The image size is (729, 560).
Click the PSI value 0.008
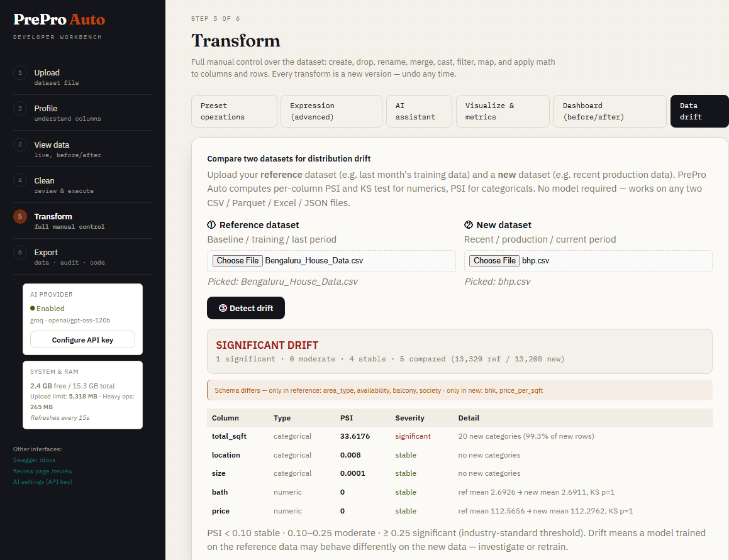[350, 455]
